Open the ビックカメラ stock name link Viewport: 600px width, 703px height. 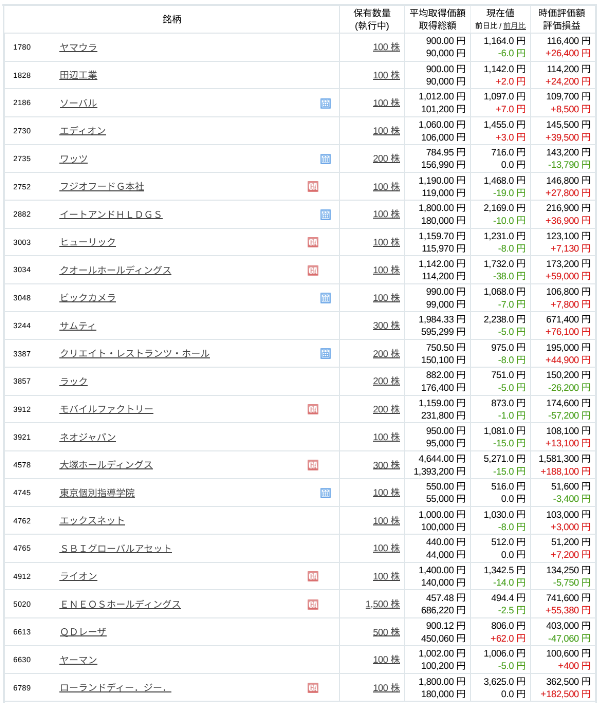88,298
